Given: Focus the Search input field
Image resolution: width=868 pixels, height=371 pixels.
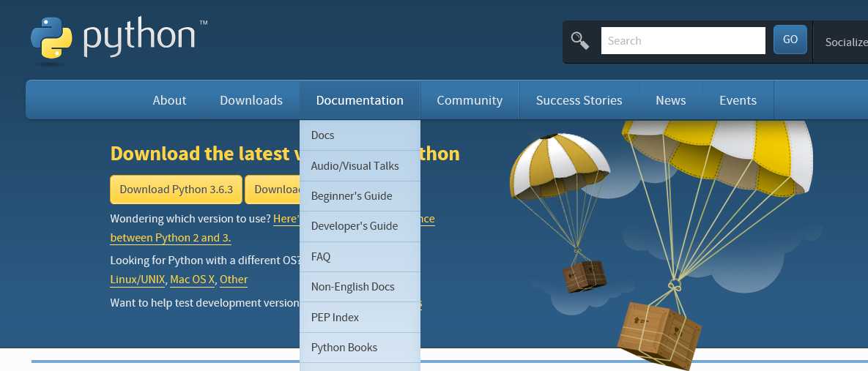Looking at the screenshot, I should tap(683, 40).
